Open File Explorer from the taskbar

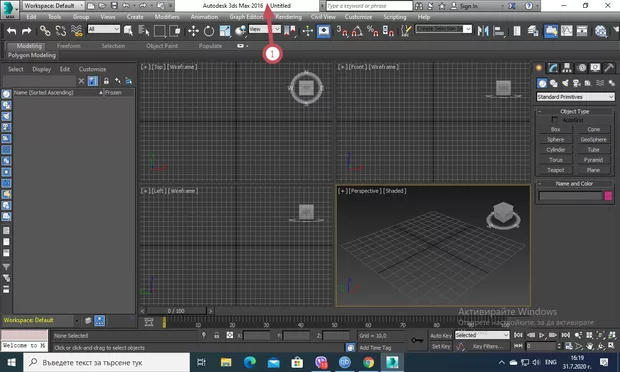coord(226,362)
